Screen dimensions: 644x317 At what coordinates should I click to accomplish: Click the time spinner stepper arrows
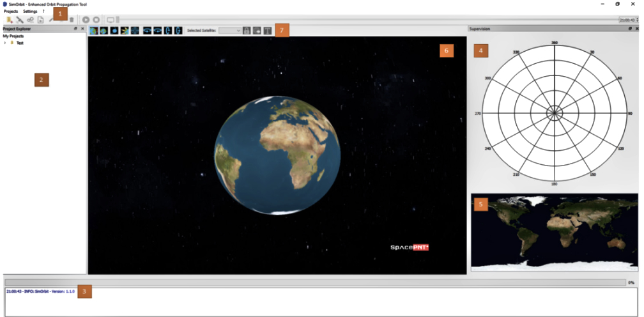(637, 20)
